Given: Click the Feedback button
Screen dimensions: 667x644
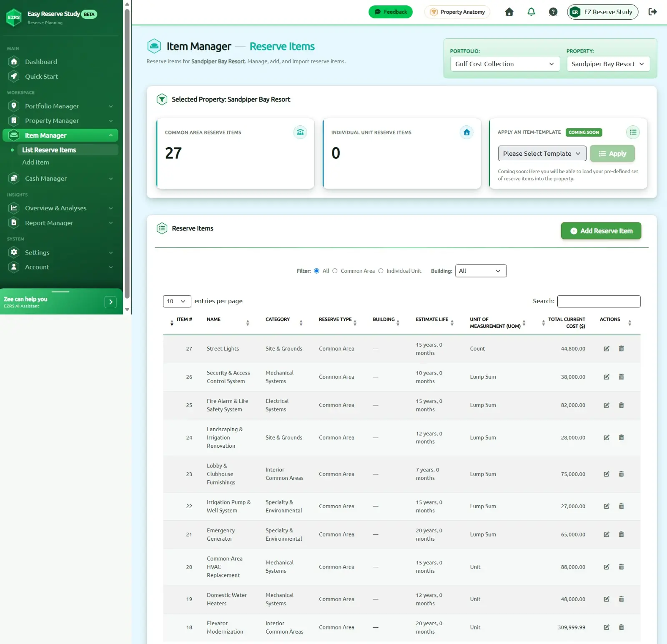Looking at the screenshot, I should tap(390, 12).
